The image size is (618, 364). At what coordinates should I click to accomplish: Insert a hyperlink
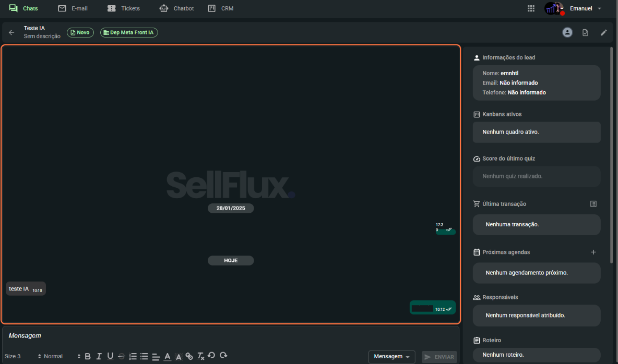click(189, 357)
